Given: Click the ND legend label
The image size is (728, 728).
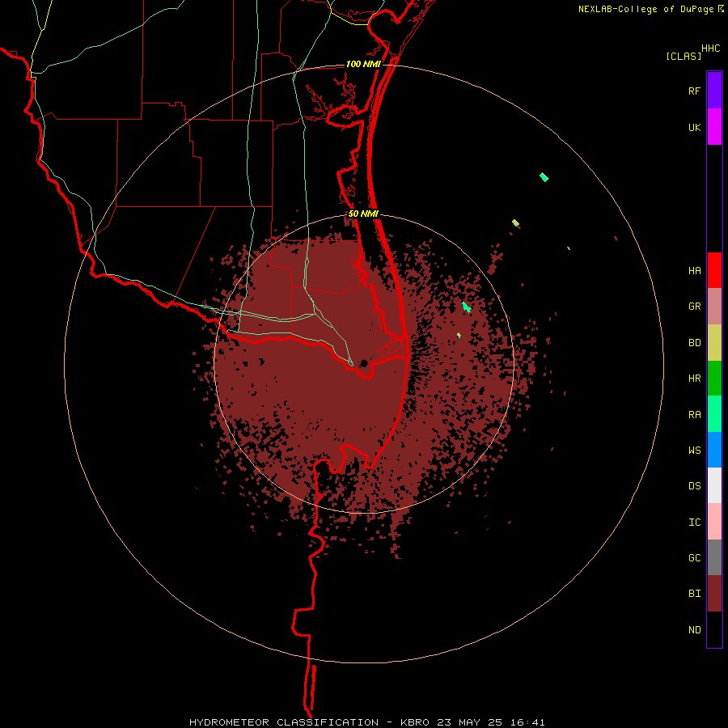Looking at the screenshot, I should tap(694, 630).
